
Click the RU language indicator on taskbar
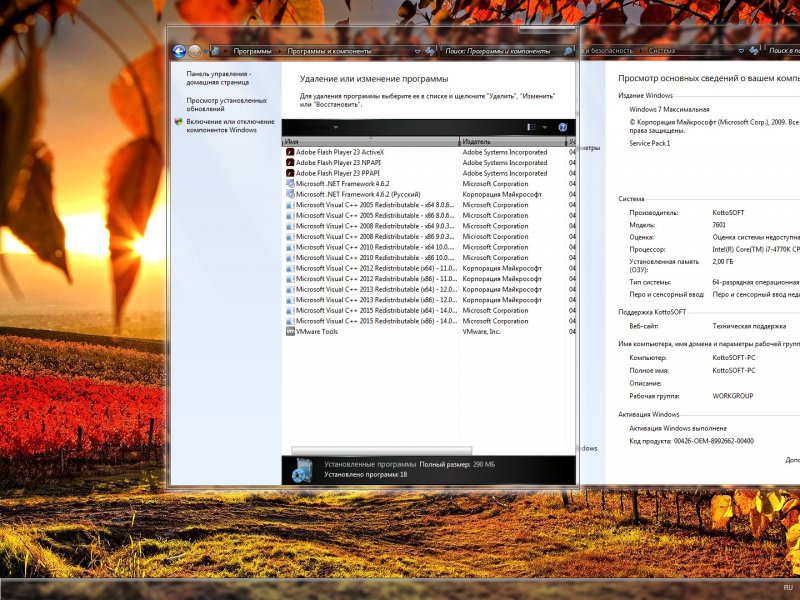pyautogui.click(x=788, y=588)
